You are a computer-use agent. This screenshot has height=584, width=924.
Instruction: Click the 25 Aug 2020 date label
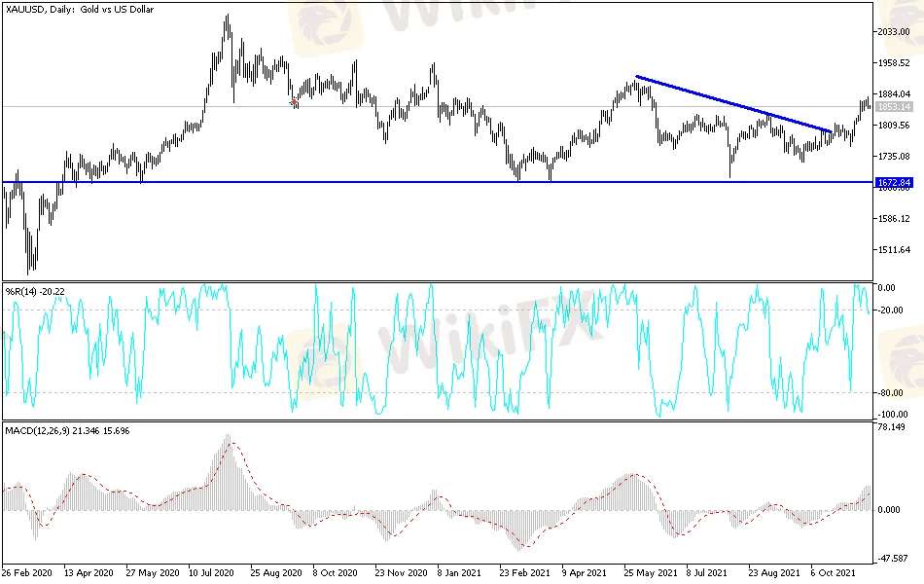point(276,572)
